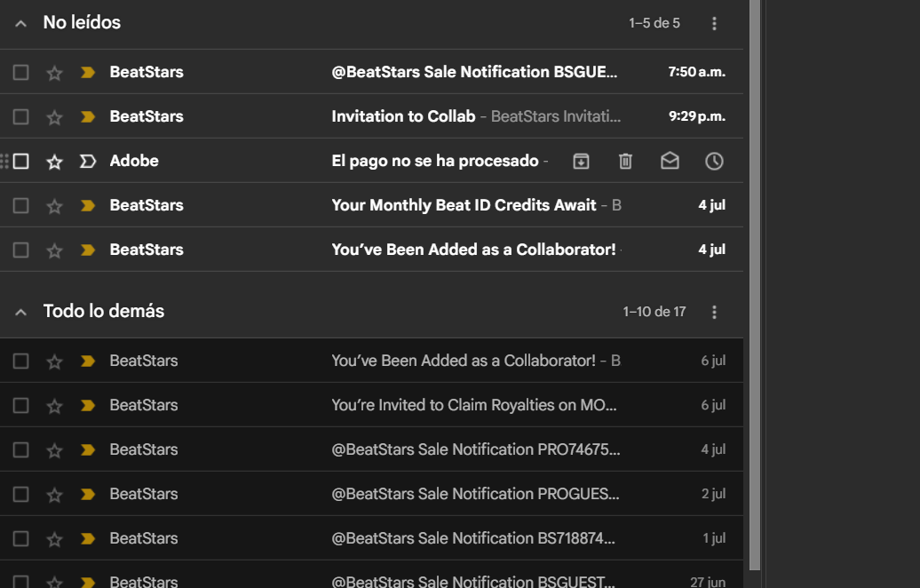Open more options for No leídos section

tap(714, 23)
